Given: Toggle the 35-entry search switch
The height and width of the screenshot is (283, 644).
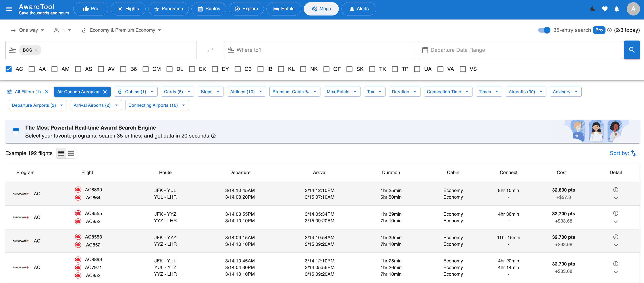Looking at the screenshot, I should 544,30.
